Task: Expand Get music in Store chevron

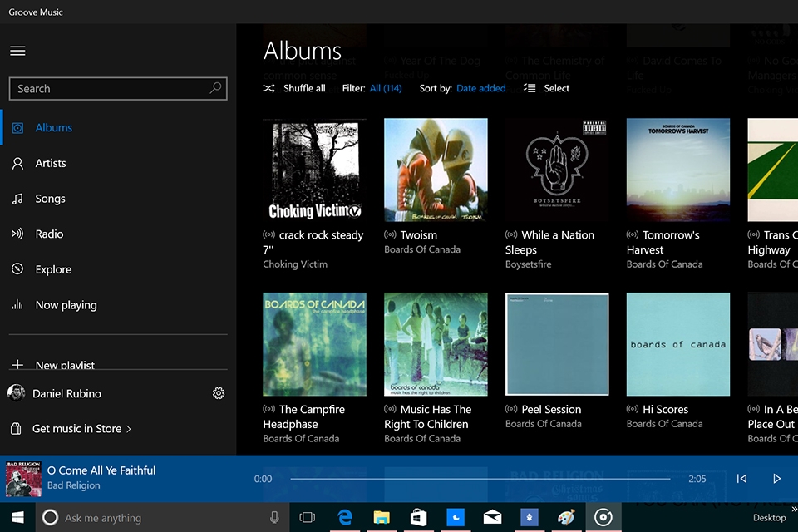Action: 129,429
